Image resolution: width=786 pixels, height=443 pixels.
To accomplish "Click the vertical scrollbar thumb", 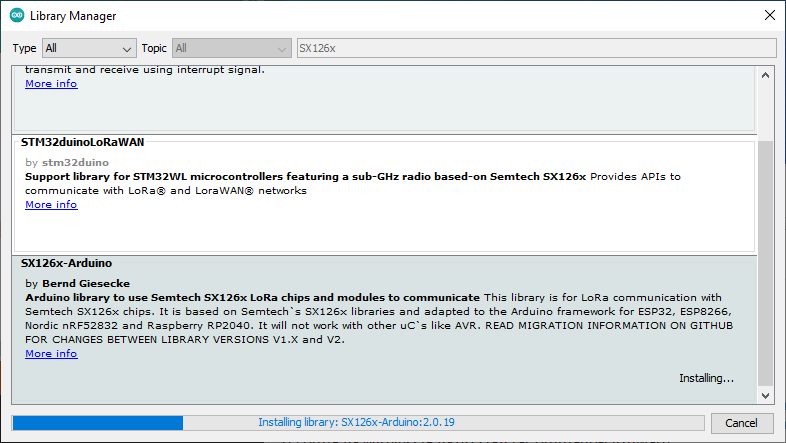I will (x=765, y=264).
